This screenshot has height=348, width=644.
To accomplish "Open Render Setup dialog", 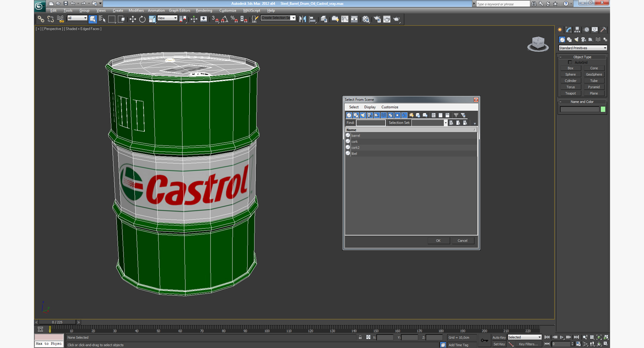I will [x=377, y=19].
